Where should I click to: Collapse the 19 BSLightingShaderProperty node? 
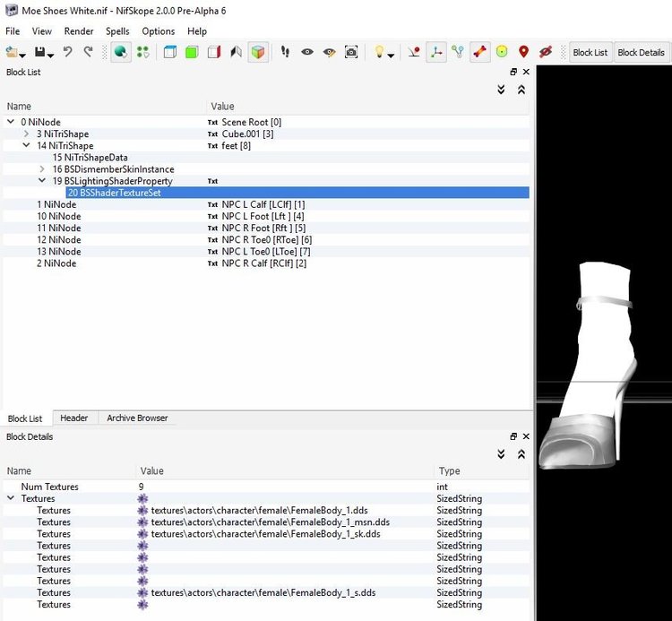pyautogui.click(x=42, y=180)
